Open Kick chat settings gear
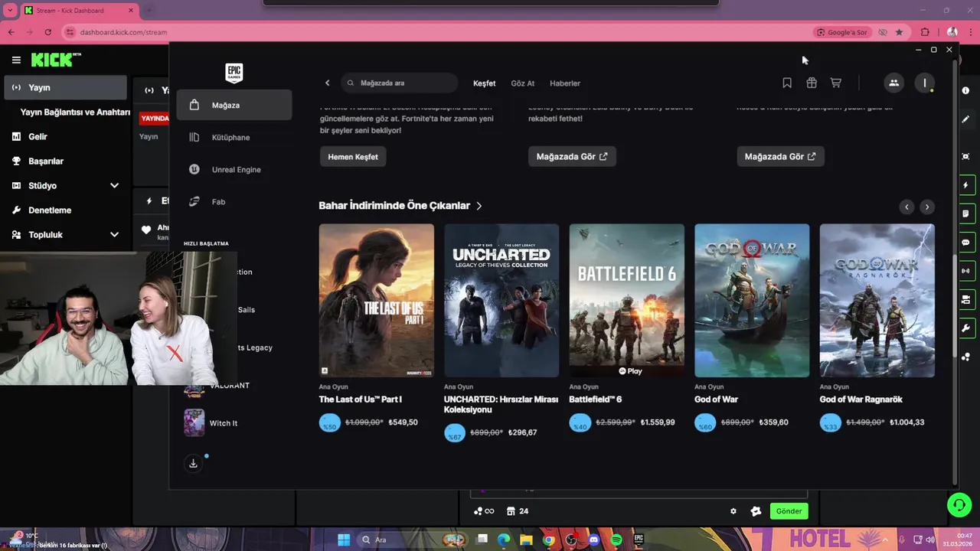The width and height of the screenshot is (980, 551). (733, 511)
